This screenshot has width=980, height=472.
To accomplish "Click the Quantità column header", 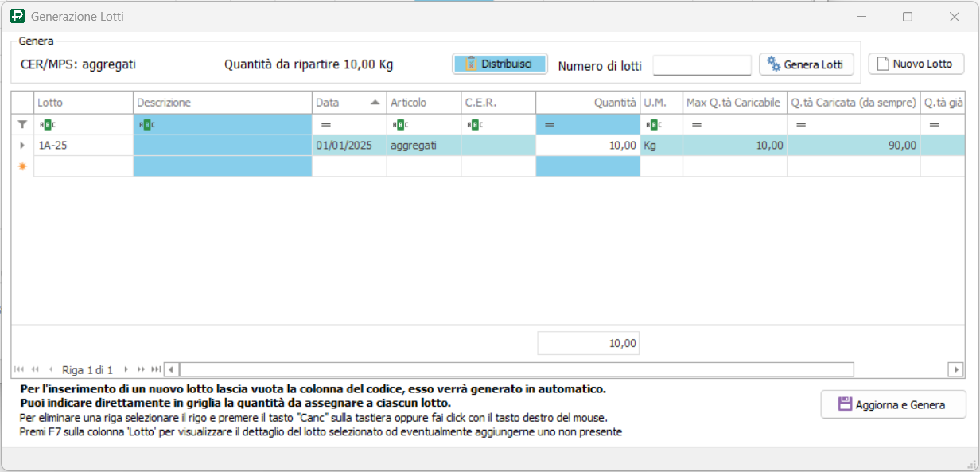I will pos(587,103).
